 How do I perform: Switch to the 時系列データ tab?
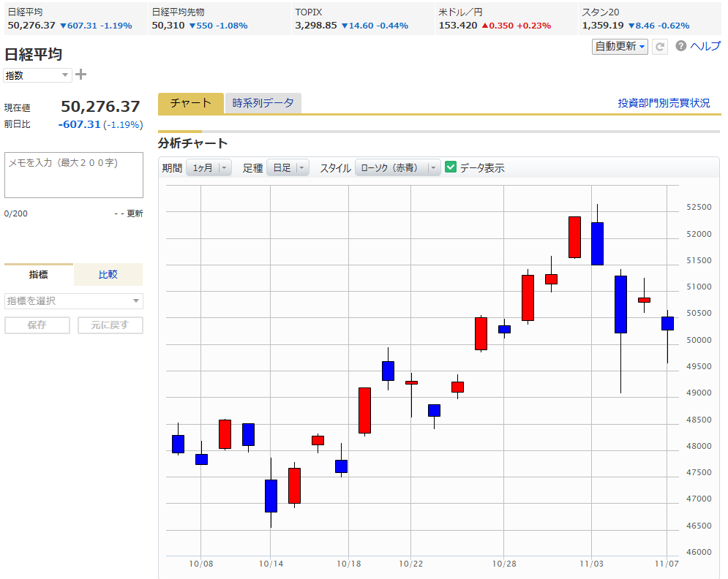pyautogui.click(x=263, y=104)
